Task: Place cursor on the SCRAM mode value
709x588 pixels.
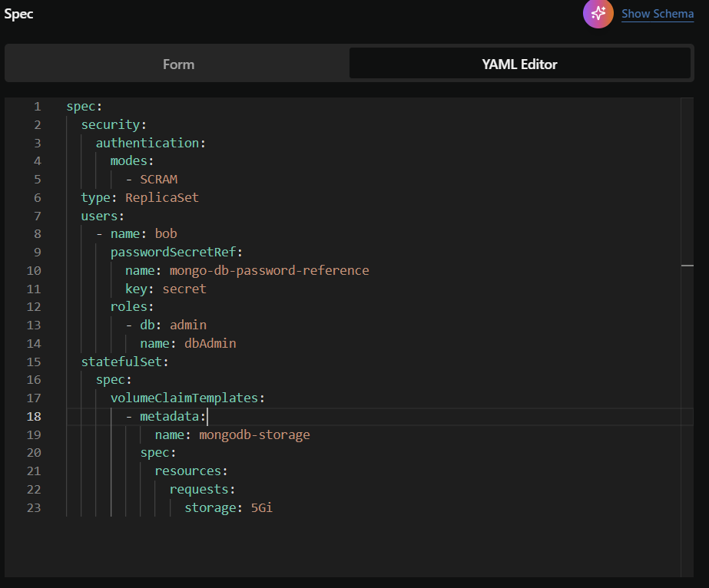Action: coord(158,180)
